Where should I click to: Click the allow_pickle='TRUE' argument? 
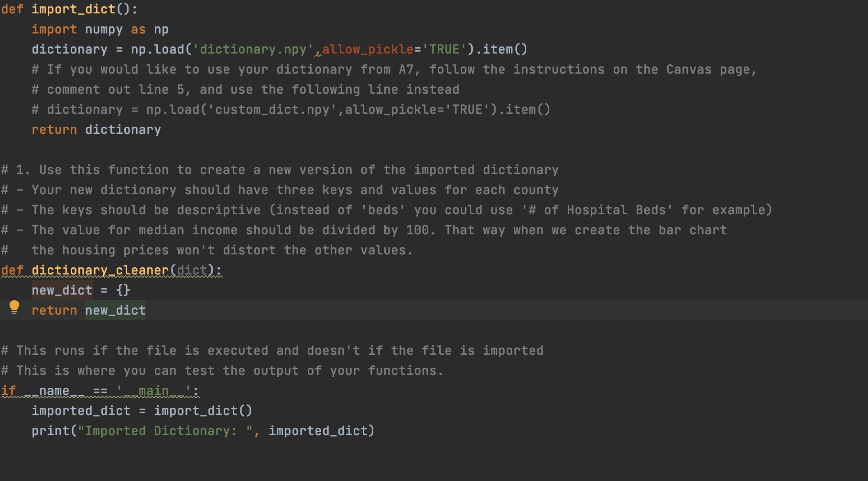pyautogui.click(x=392, y=49)
